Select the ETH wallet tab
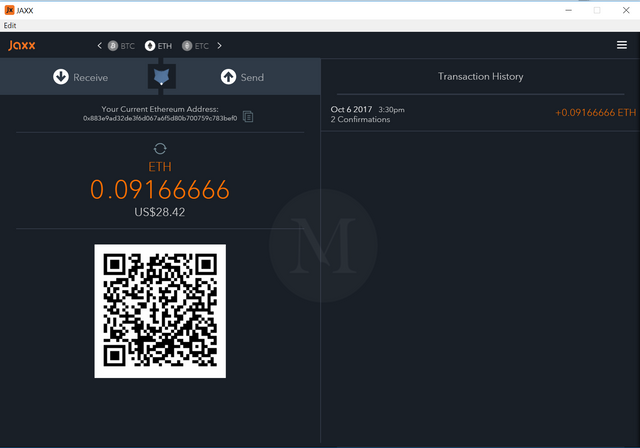The image size is (640, 448). (x=158, y=46)
